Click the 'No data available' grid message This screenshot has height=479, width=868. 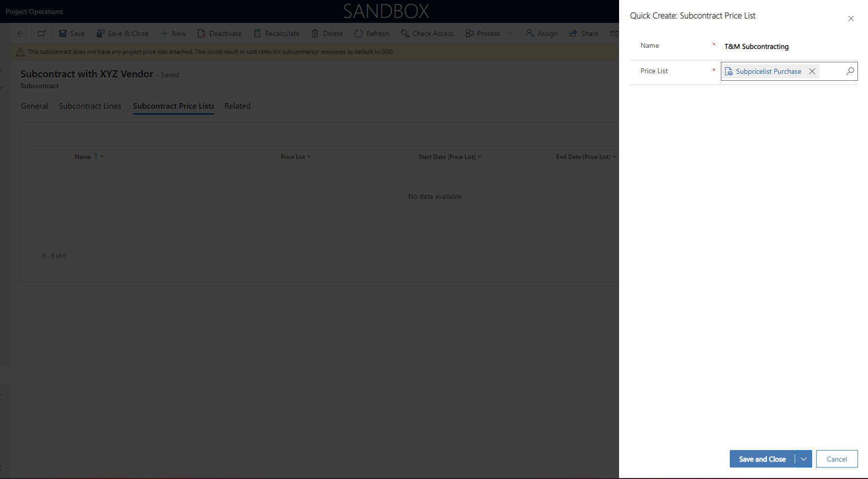coord(435,196)
